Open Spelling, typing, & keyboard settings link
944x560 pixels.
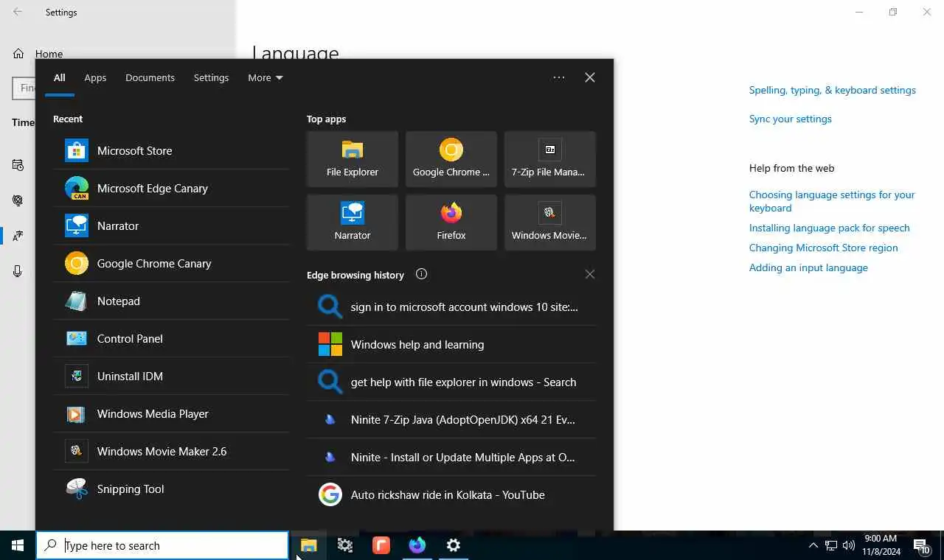[x=833, y=90]
